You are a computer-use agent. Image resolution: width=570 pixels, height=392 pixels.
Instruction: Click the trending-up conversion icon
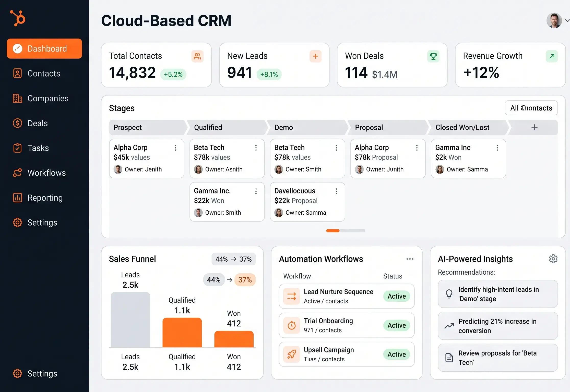449,326
